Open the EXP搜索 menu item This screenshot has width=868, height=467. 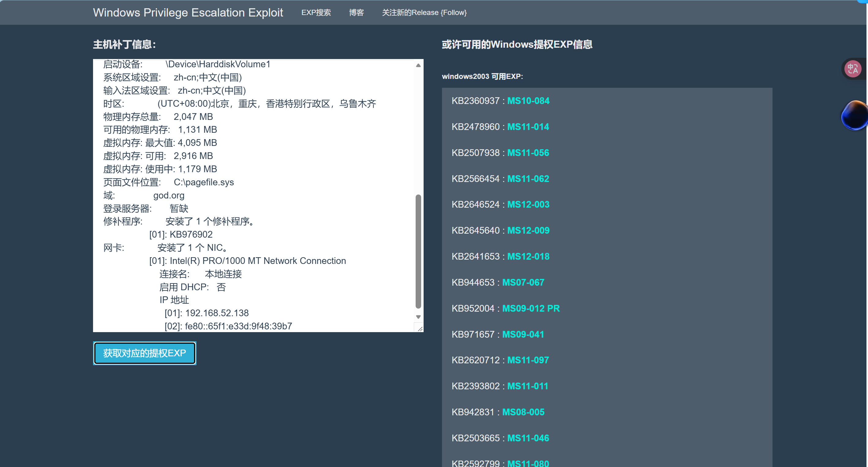click(316, 13)
